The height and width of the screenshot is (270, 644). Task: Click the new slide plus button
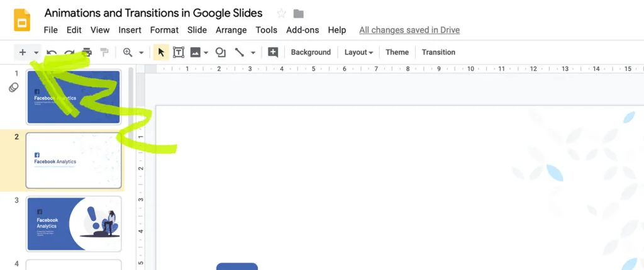tap(23, 52)
